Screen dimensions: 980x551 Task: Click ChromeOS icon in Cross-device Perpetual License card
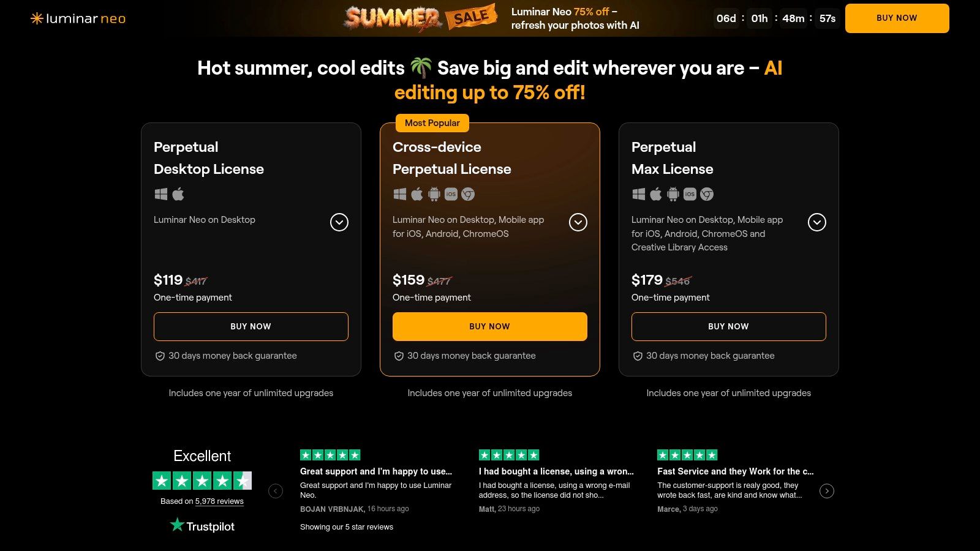(468, 194)
